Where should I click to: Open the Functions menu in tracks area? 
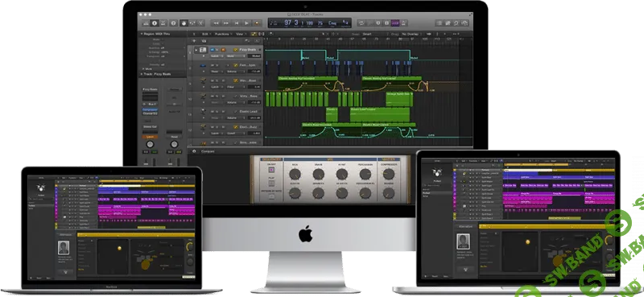[x=223, y=34]
